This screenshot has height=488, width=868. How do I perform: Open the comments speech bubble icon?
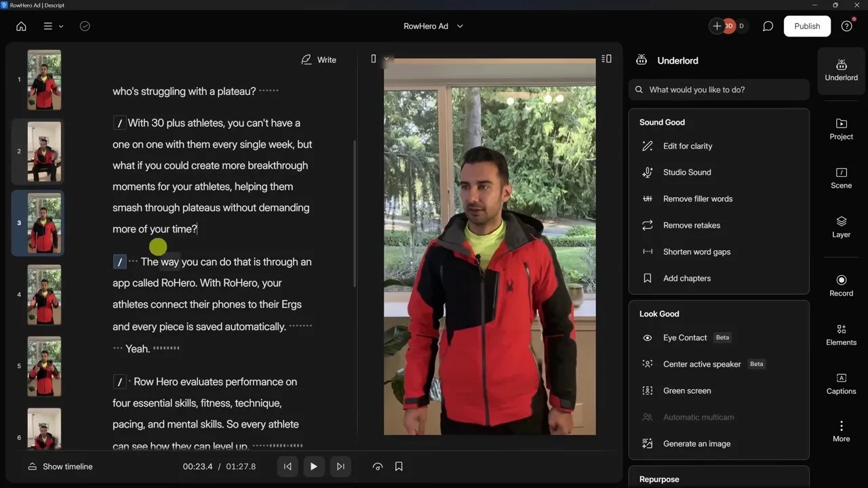[x=768, y=26]
